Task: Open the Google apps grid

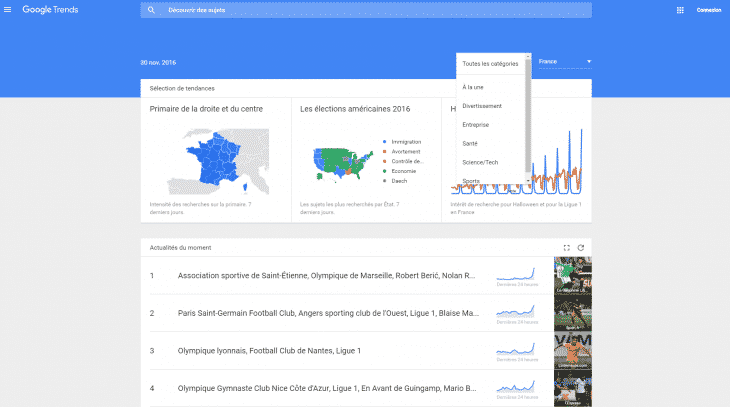Action: (680, 10)
